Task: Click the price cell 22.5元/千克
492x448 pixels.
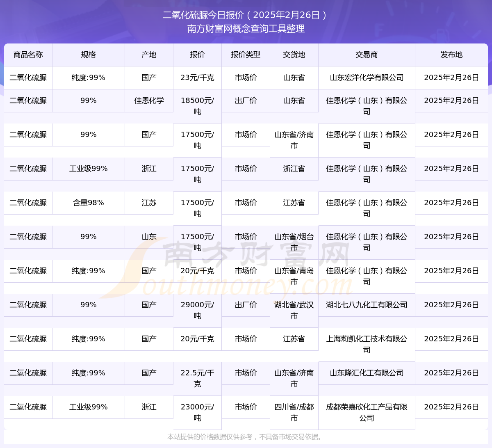Action: [197, 378]
